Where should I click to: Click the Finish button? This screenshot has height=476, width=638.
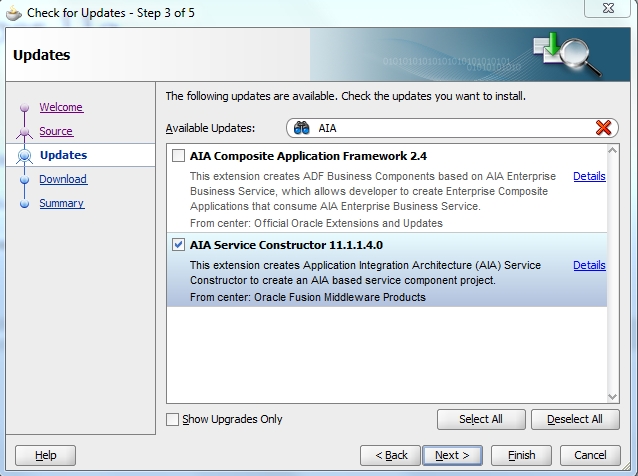pyautogui.click(x=521, y=455)
